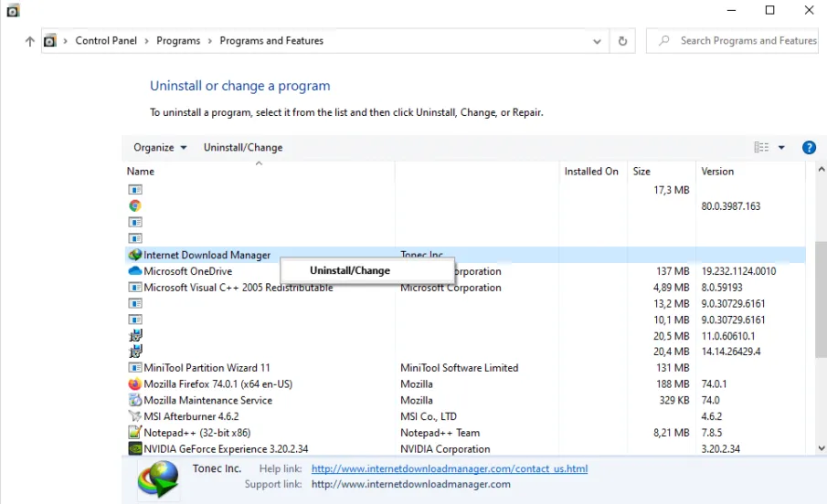Select the Internet Download Manager row
The height and width of the screenshot is (504, 827).
464,255
